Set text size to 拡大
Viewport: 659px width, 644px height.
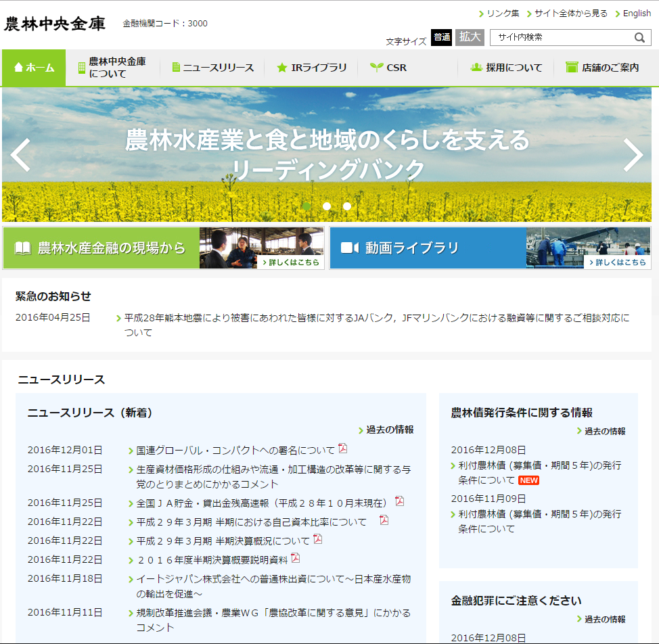(x=470, y=38)
